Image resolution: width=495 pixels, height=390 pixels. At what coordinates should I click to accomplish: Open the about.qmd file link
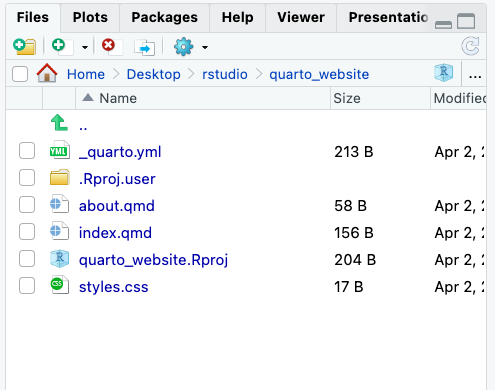[117, 206]
